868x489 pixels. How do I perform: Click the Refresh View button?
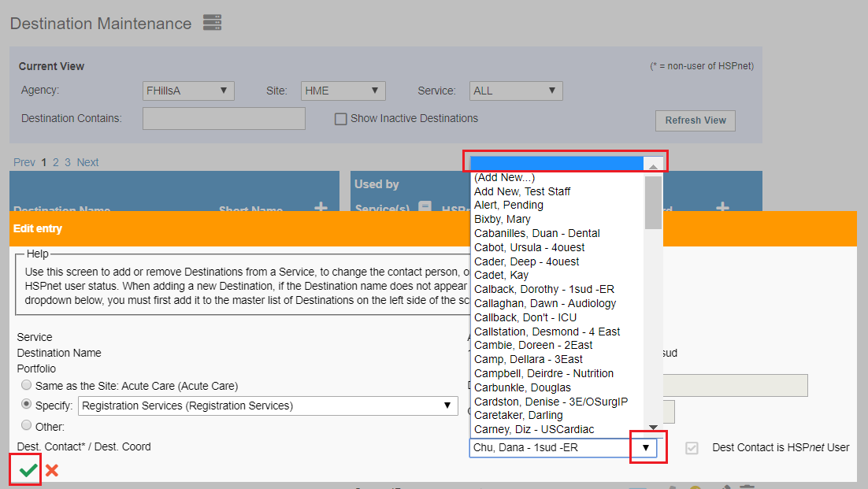(x=696, y=120)
